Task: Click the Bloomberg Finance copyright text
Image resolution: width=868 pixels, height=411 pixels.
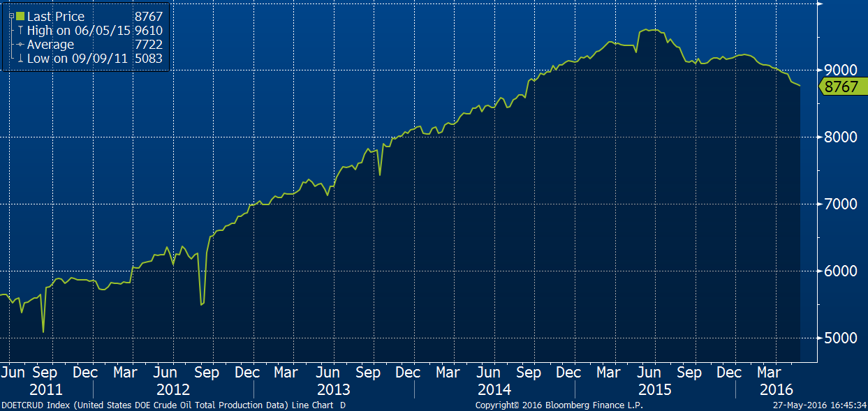Action: 559,405
